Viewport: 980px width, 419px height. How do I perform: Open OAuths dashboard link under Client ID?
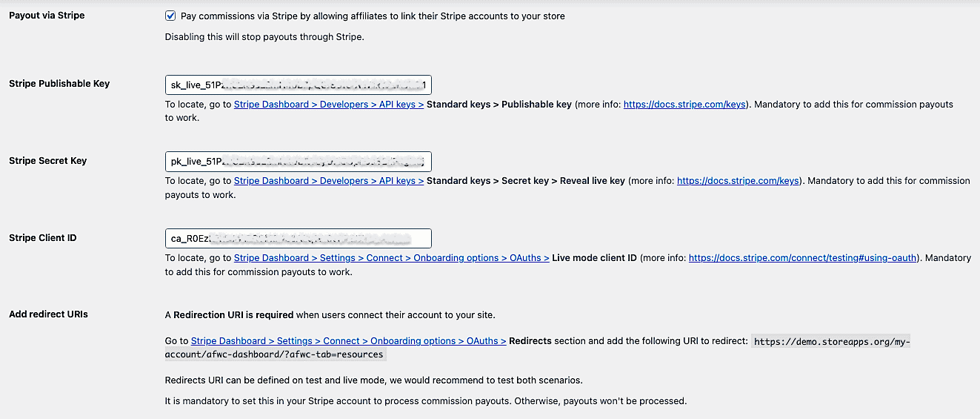point(391,258)
